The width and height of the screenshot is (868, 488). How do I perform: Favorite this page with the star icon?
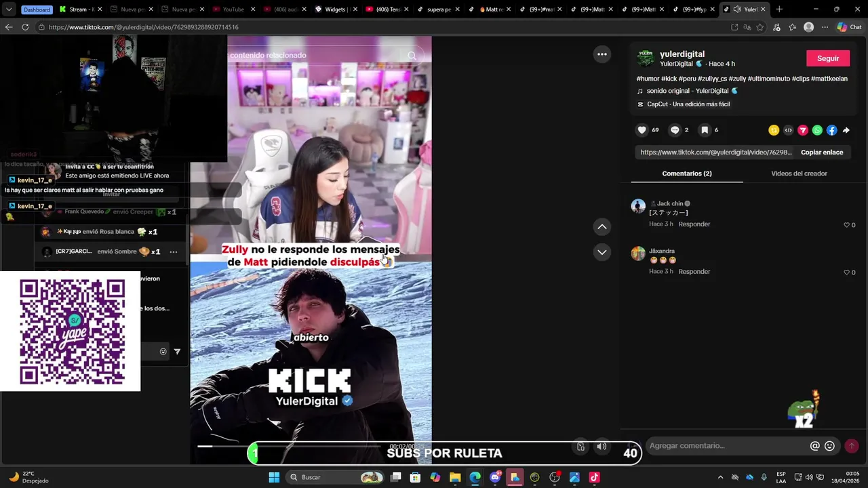pyautogui.click(x=760, y=27)
